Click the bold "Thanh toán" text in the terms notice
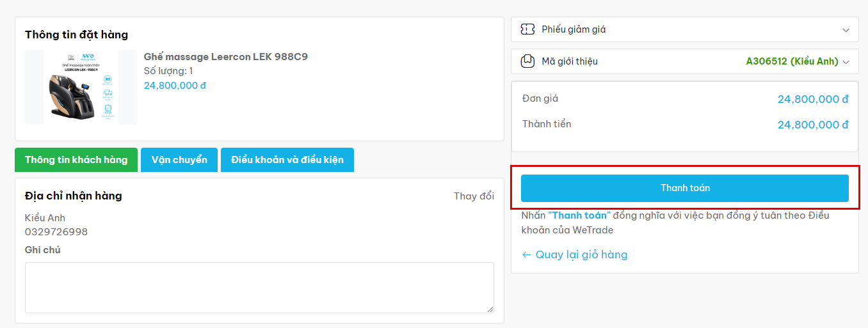Viewport: 868px width, 328px height. coord(579,215)
